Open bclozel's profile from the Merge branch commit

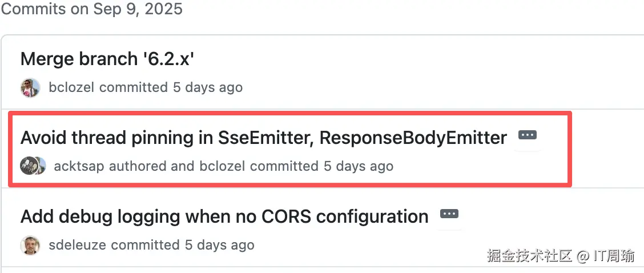pos(72,87)
